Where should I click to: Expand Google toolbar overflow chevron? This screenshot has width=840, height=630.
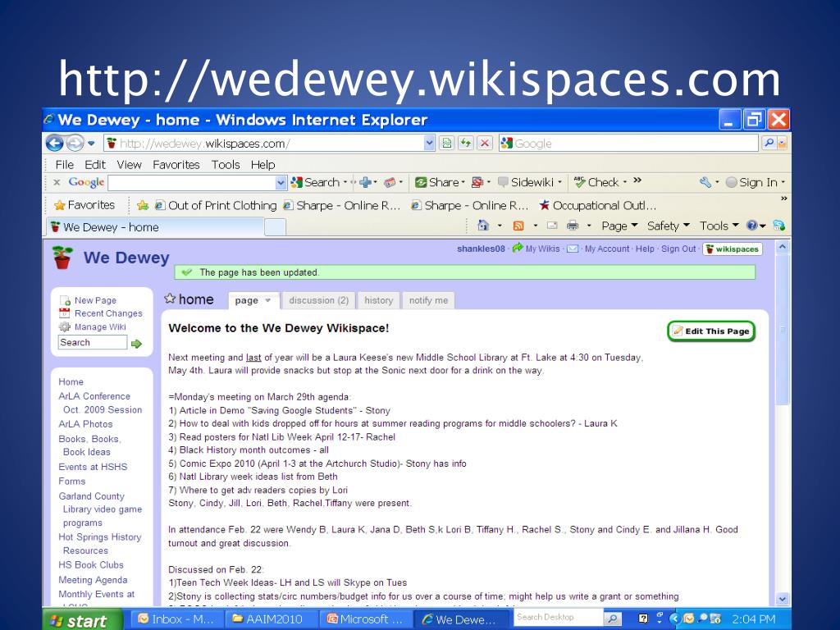pos(637,180)
